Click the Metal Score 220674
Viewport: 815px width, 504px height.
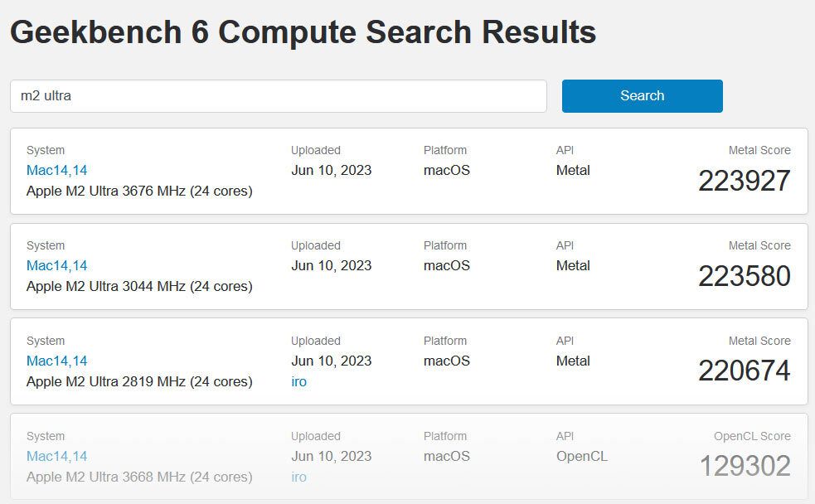(744, 371)
